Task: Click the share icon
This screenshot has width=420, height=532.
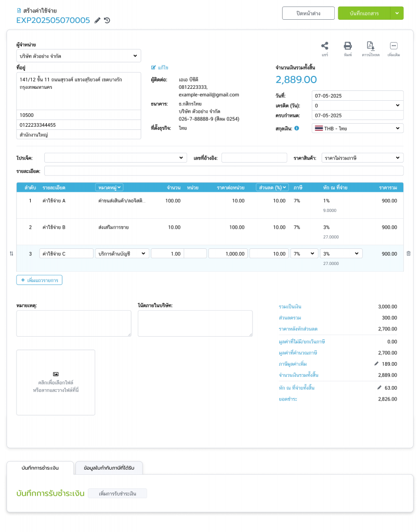Action: click(x=325, y=46)
